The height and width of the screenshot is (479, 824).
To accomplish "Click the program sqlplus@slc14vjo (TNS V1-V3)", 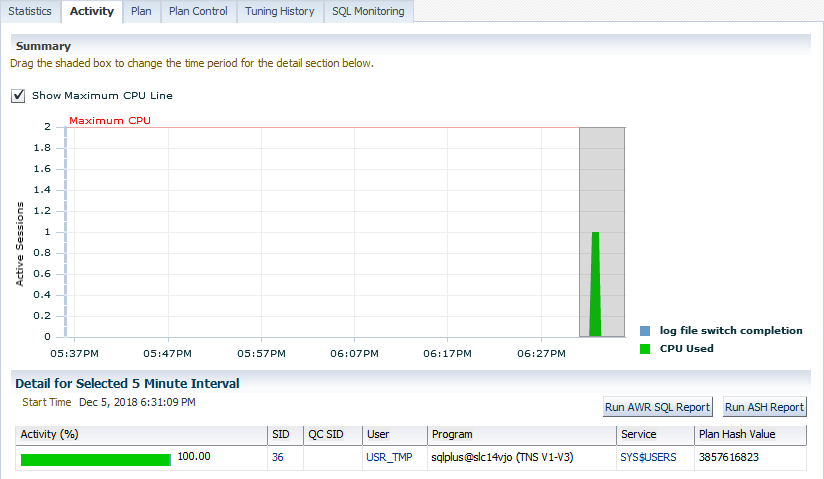I will pyautogui.click(x=502, y=457).
